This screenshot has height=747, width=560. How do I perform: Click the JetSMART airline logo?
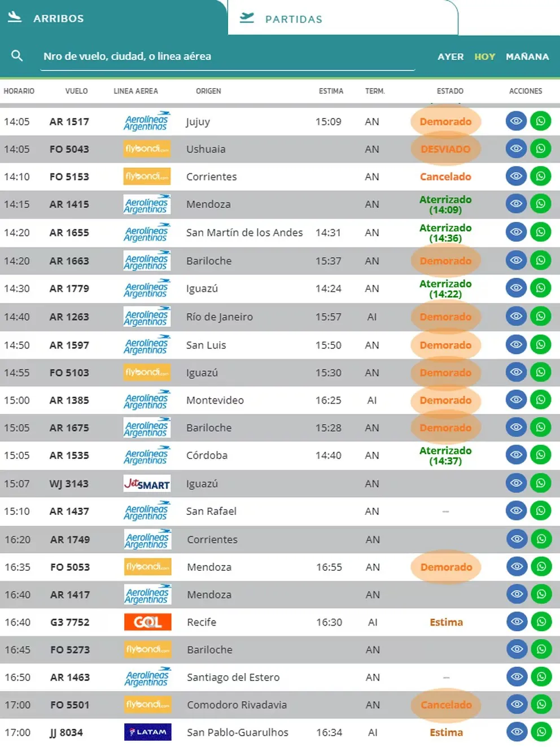pos(147,483)
